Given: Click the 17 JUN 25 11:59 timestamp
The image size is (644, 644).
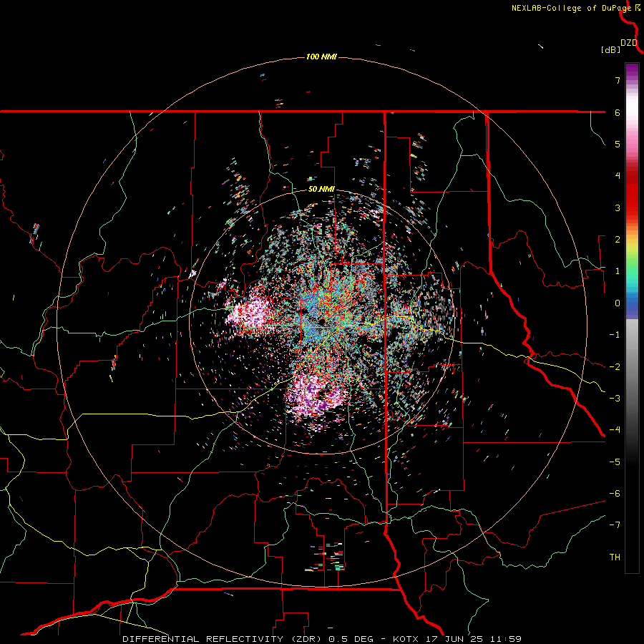Looking at the screenshot, I should click(472, 639).
